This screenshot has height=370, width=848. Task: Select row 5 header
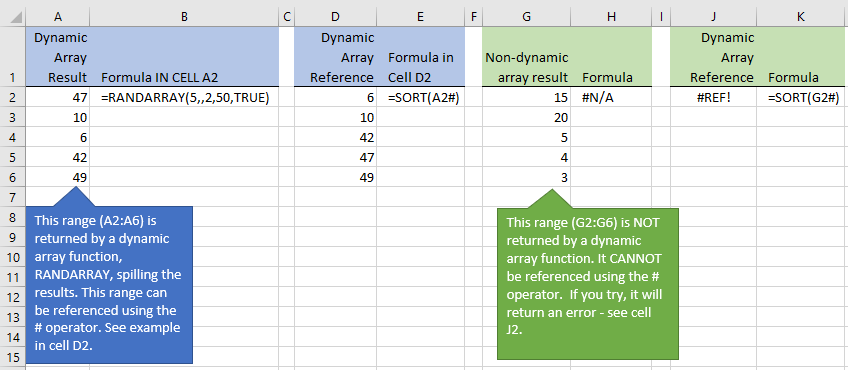click(x=13, y=157)
